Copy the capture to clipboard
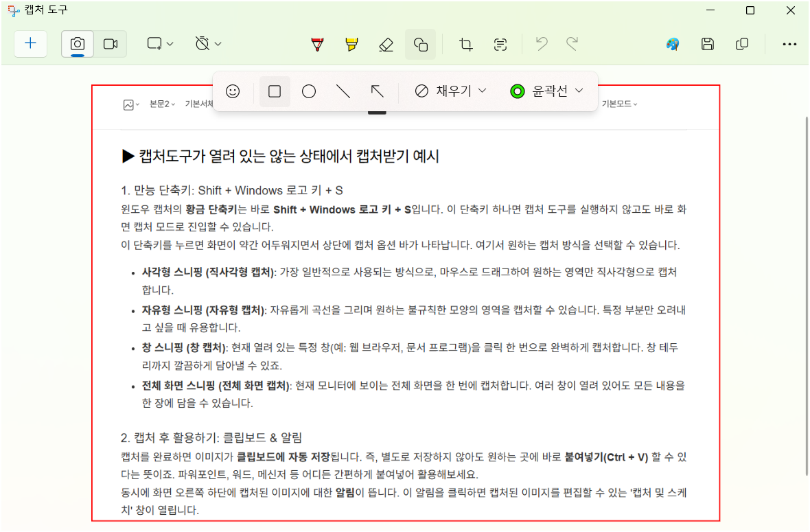The height and width of the screenshot is (532, 810). click(x=741, y=44)
